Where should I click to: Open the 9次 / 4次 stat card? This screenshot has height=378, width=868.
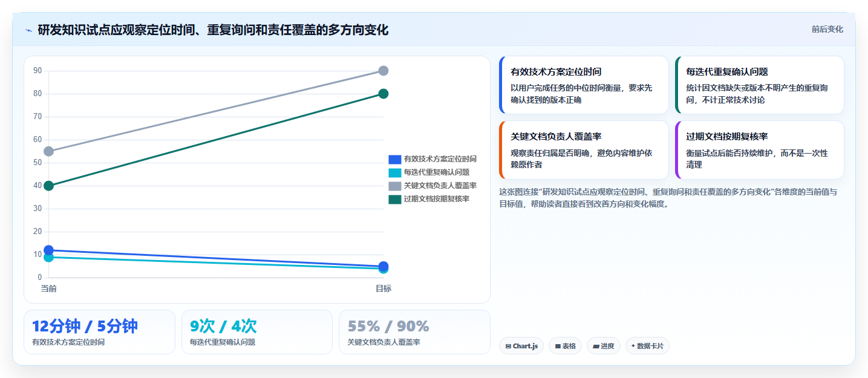[257, 332]
